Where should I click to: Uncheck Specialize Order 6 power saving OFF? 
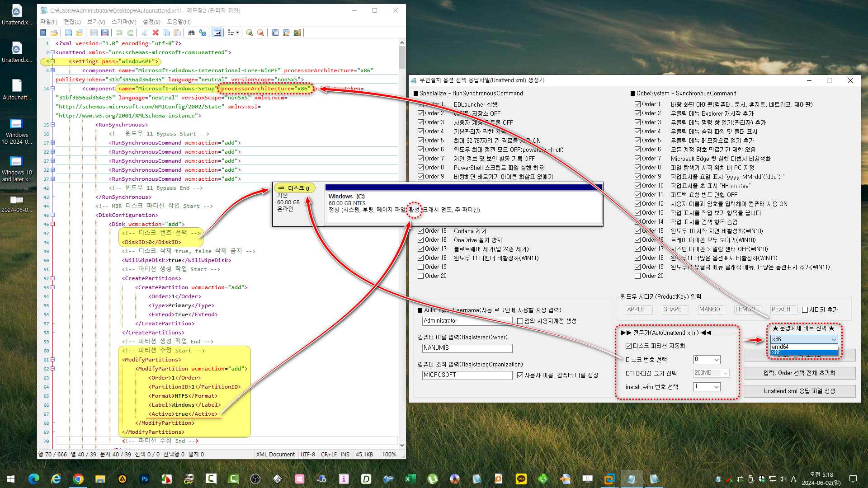point(421,150)
